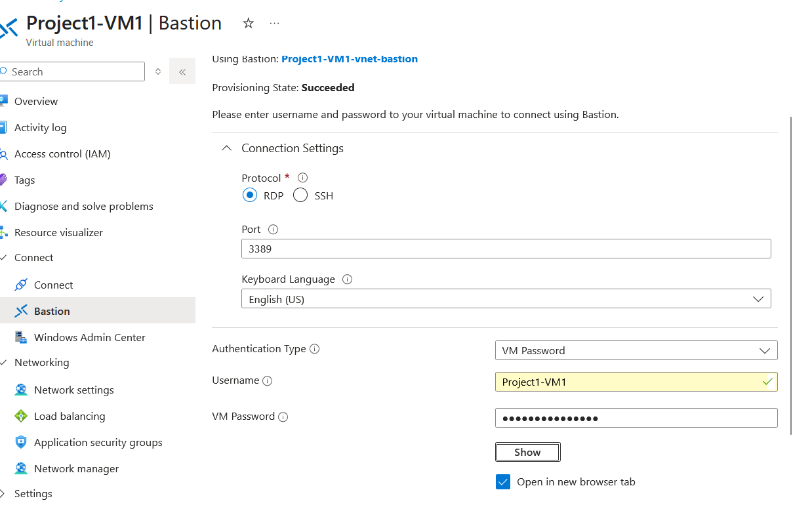The height and width of the screenshot is (509, 812).
Task: Click the vertical scrollbar on the right
Action: click(x=791, y=275)
